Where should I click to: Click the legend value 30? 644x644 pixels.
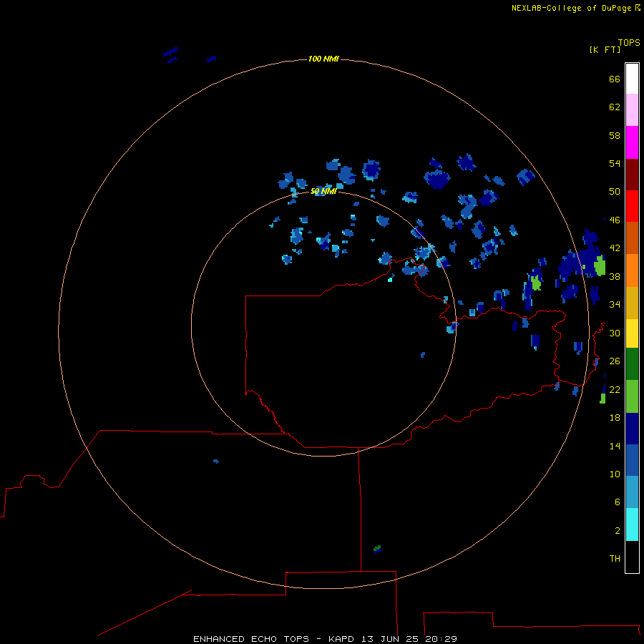click(x=615, y=333)
